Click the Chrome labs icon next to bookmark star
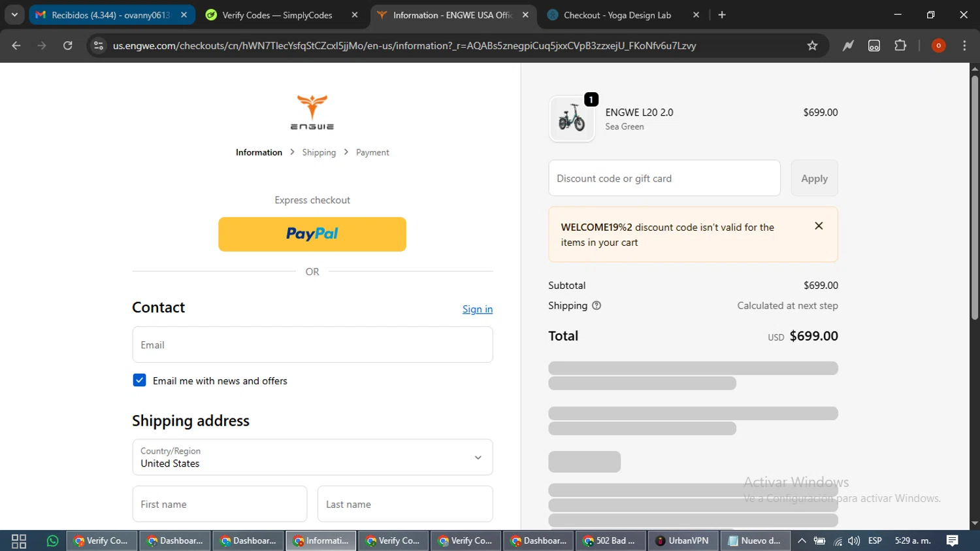 pyautogui.click(x=848, y=46)
